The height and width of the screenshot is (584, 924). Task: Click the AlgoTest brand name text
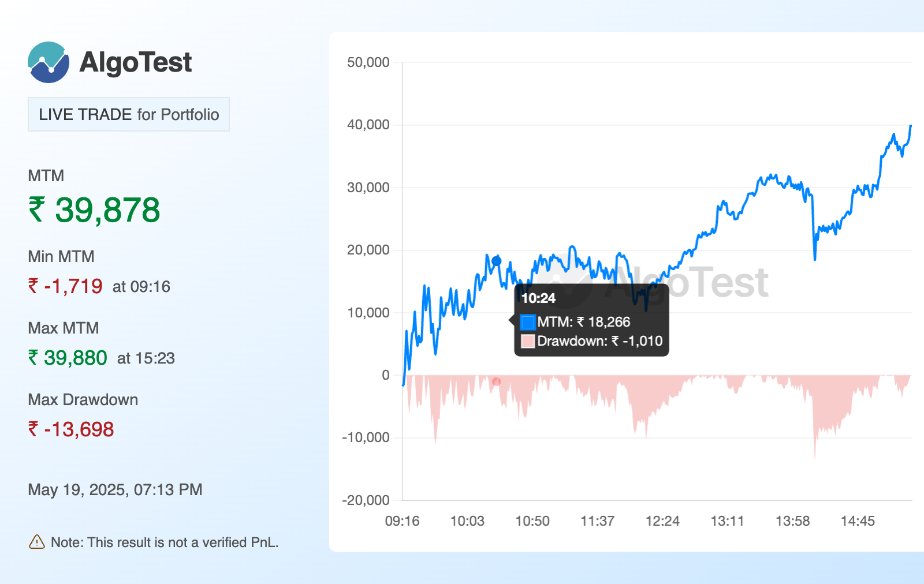135,62
